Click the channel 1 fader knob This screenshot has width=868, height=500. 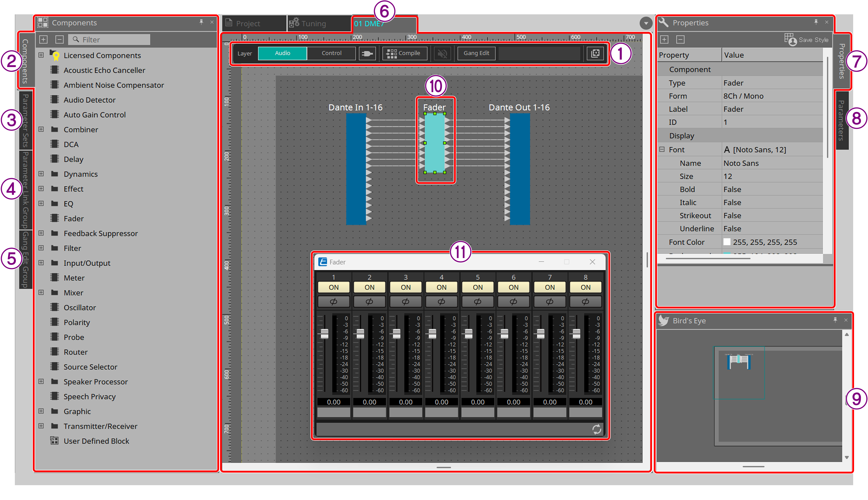[x=324, y=333]
